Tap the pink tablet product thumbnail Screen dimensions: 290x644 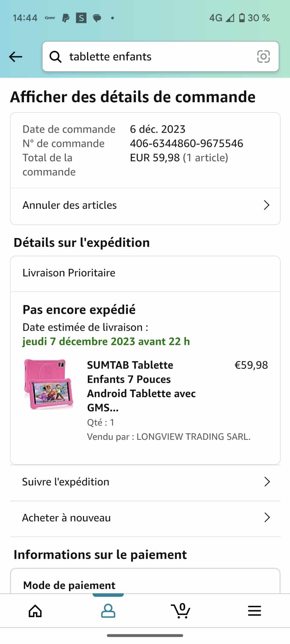pos(49,384)
